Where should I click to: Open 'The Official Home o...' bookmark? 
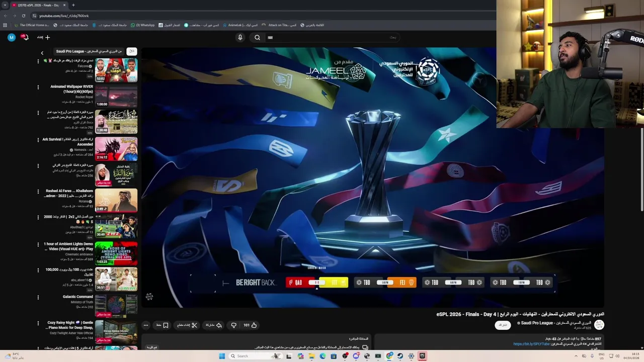tap(32, 25)
